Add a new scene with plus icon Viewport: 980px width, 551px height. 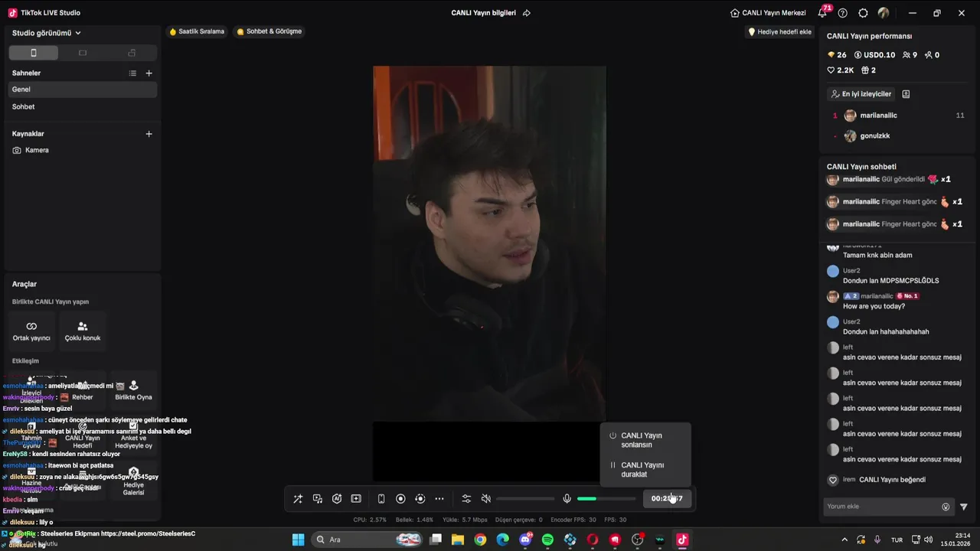click(149, 73)
